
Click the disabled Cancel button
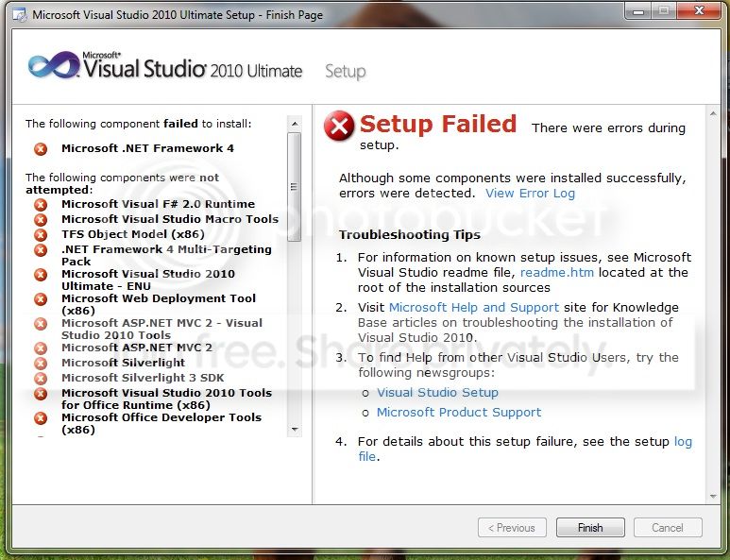(668, 527)
